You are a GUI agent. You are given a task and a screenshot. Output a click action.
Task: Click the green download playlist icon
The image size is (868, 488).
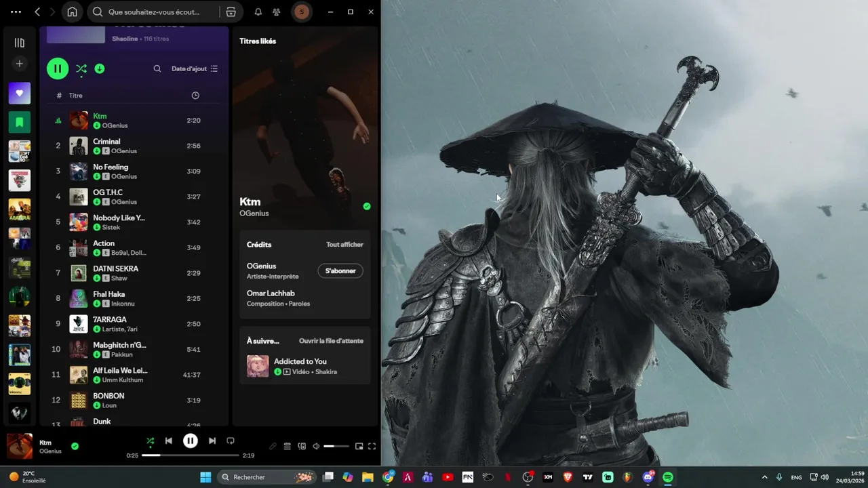[x=100, y=68]
